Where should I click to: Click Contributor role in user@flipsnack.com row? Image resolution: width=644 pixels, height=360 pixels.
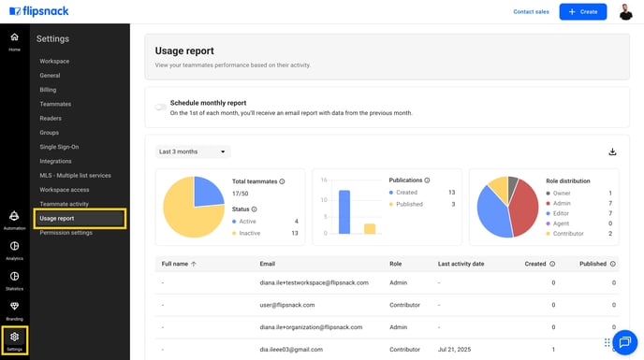click(x=404, y=305)
